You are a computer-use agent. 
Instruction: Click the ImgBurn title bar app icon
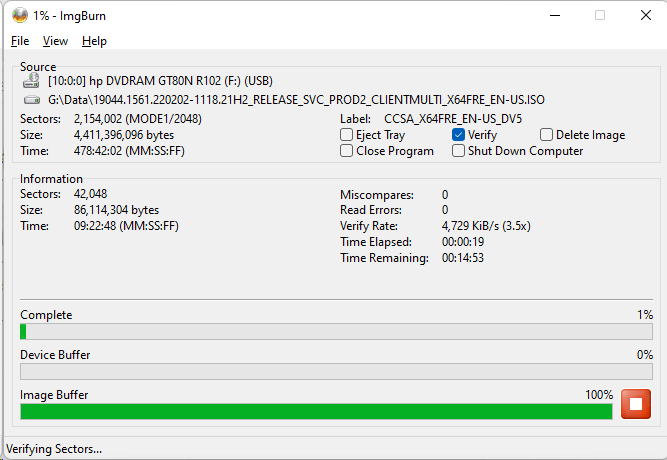(x=19, y=15)
